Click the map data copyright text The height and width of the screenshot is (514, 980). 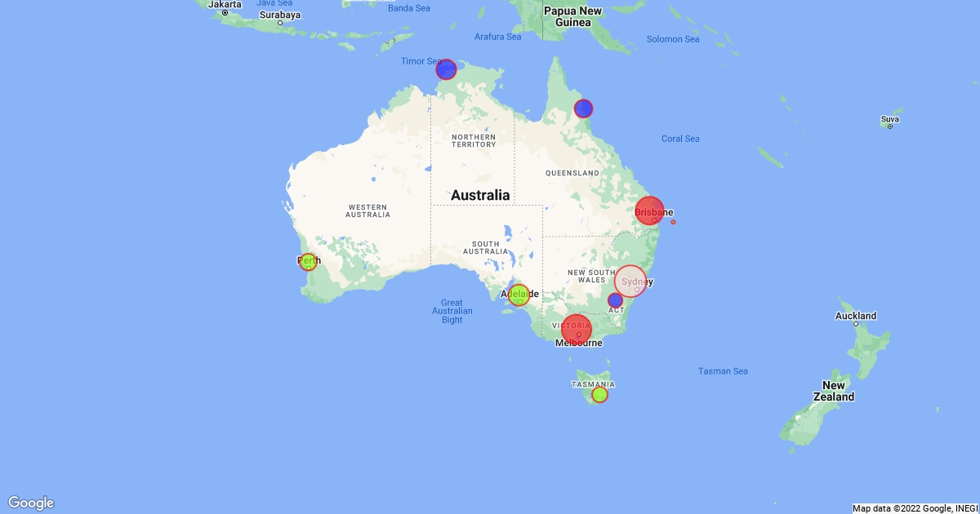tap(915, 508)
